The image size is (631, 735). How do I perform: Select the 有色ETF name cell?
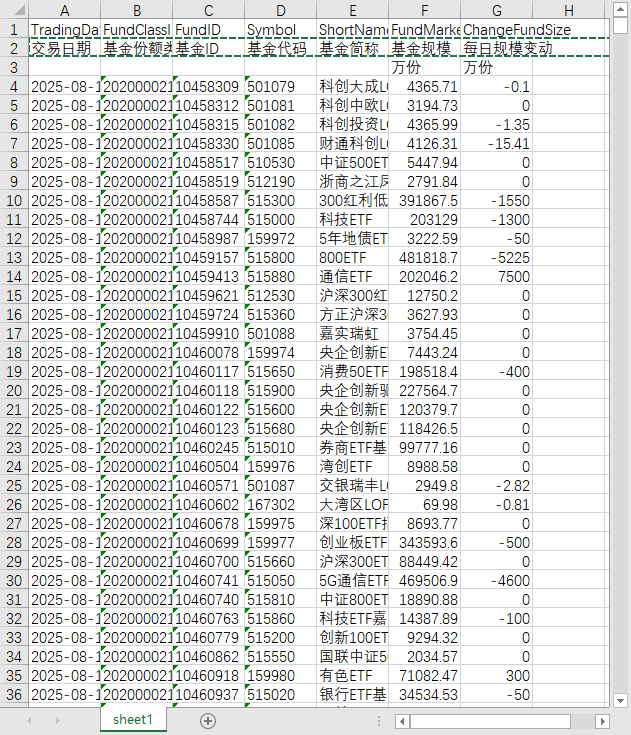click(x=353, y=675)
